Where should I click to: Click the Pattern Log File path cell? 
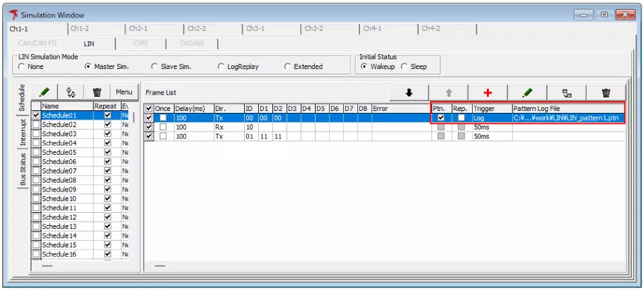point(567,118)
